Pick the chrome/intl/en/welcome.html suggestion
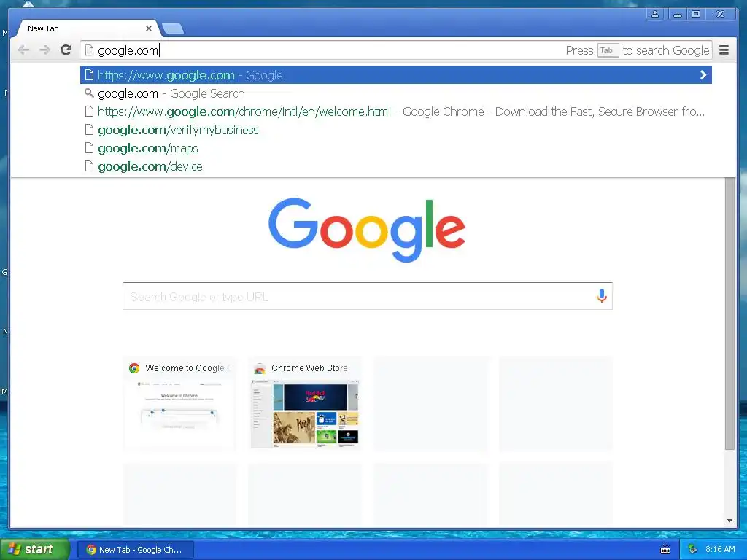This screenshot has height=560, width=747. point(395,112)
